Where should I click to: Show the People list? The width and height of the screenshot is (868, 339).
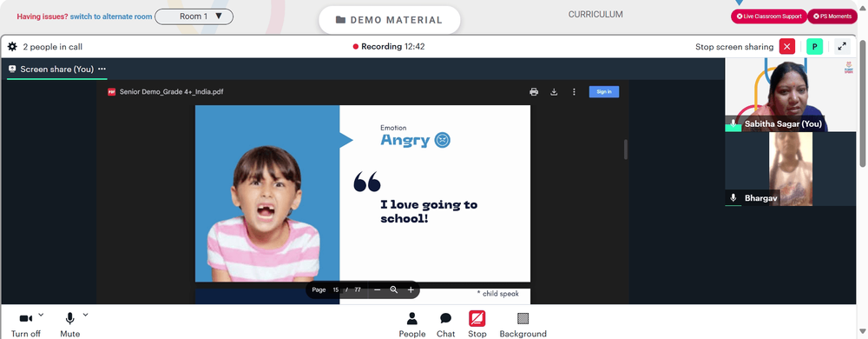click(411, 324)
